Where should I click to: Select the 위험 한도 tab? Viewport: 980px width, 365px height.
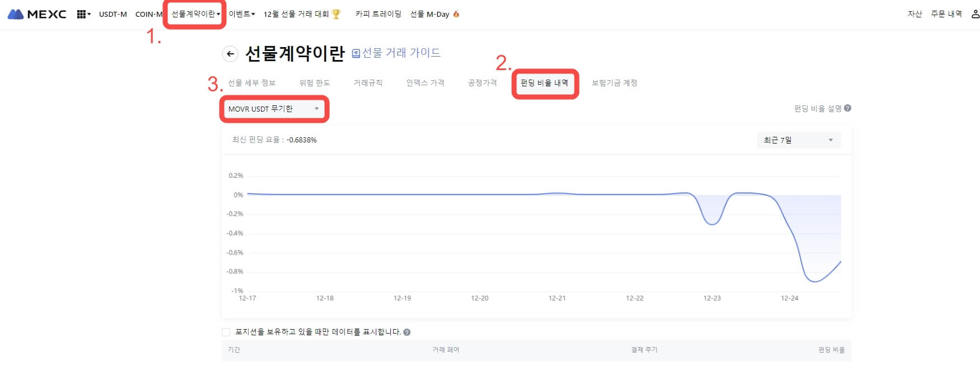click(314, 83)
